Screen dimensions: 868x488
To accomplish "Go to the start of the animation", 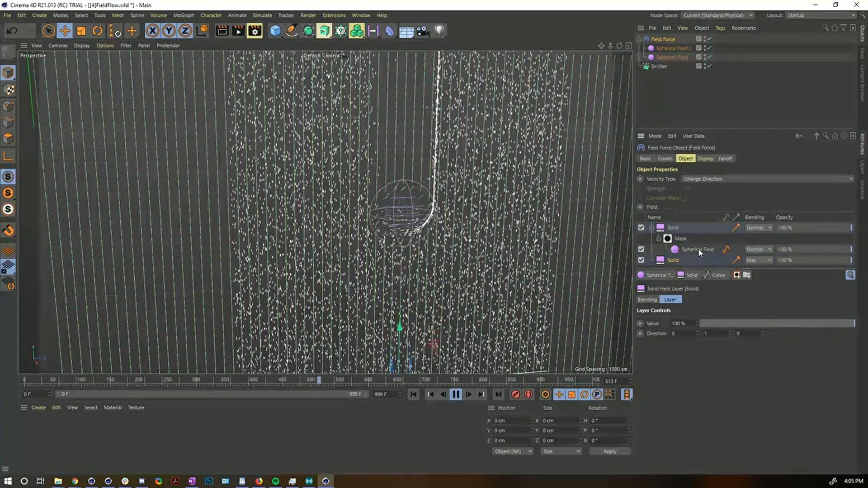I will point(413,394).
